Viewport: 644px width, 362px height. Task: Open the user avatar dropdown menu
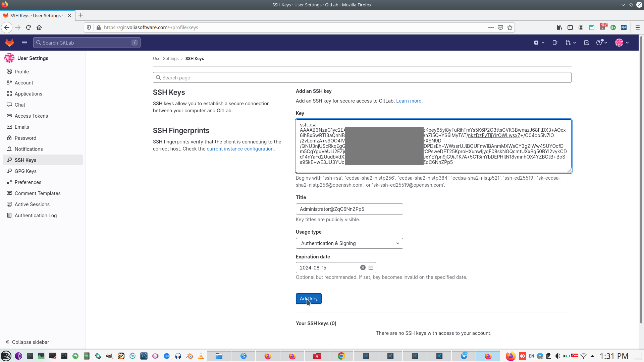[x=622, y=43]
